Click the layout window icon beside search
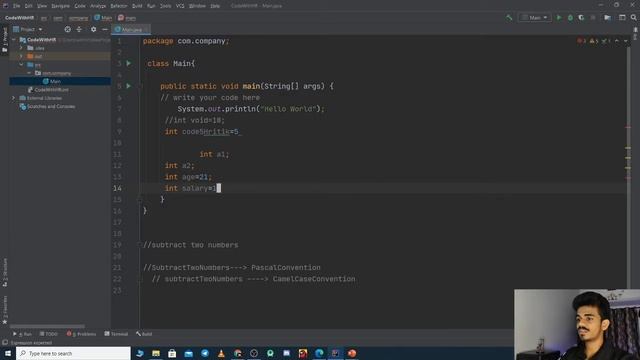Screen dimensions: 640x360 tap(622, 18)
